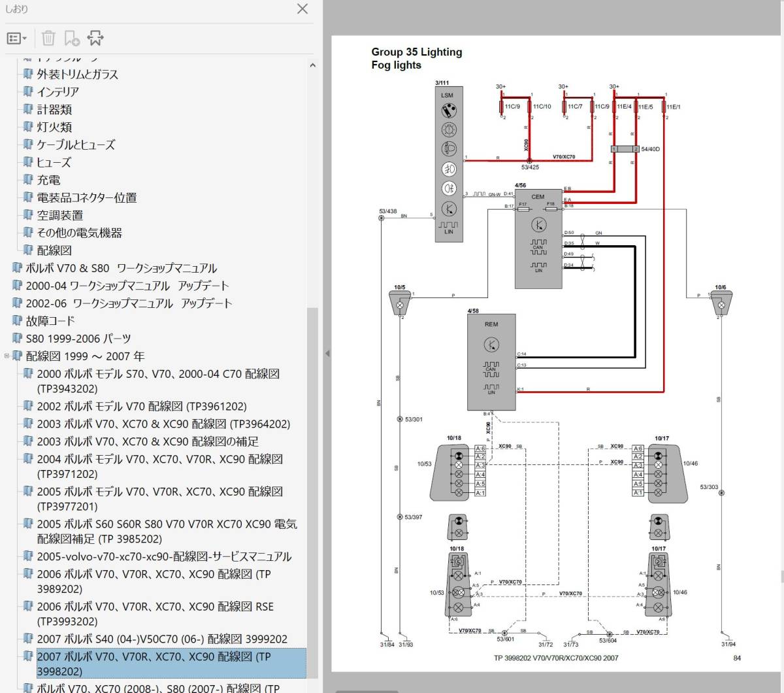Open the 故障コード bookmark
This screenshot has height=693, width=784.
[x=50, y=321]
